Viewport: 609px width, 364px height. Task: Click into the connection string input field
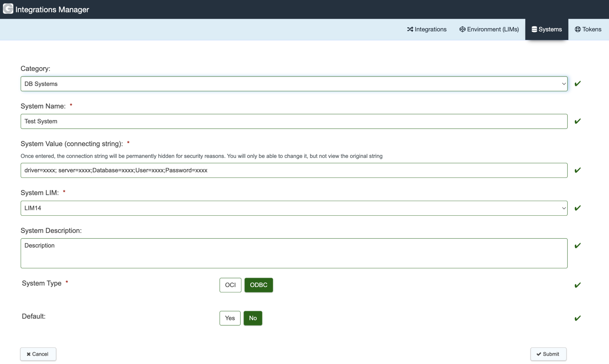pyautogui.click(x=294, y=170)
